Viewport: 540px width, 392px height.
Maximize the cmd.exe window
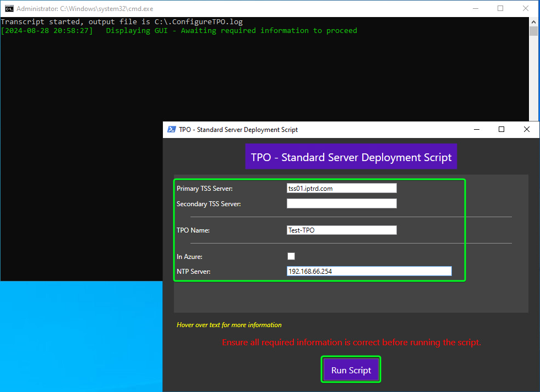point(500,9)
